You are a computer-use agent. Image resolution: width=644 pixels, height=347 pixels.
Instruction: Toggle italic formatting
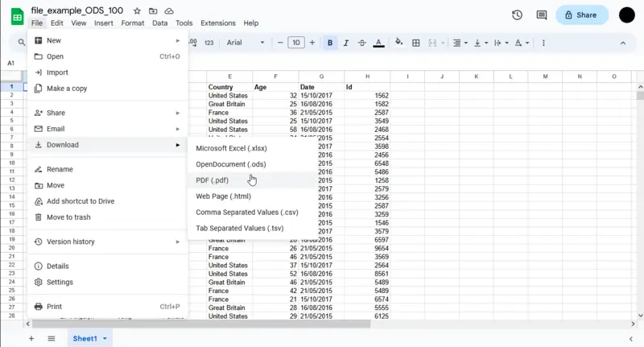pyautogui.click(x=346, y=43)
